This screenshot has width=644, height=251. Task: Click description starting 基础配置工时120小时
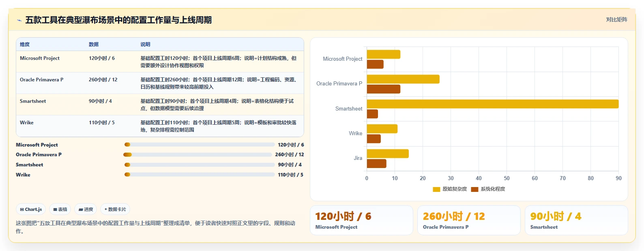(219, 62)
